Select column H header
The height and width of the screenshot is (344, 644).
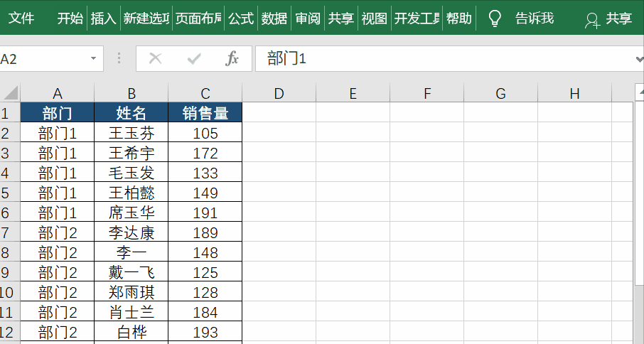tap(575, 93)
